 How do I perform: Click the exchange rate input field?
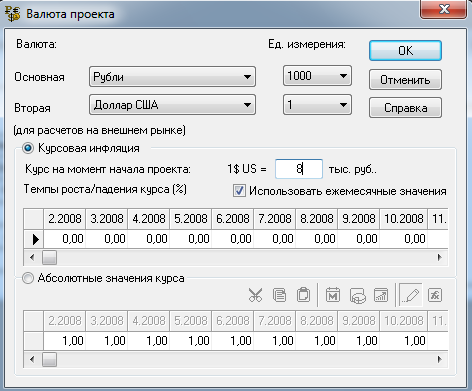pyautogui.click(x=299, y=169)
